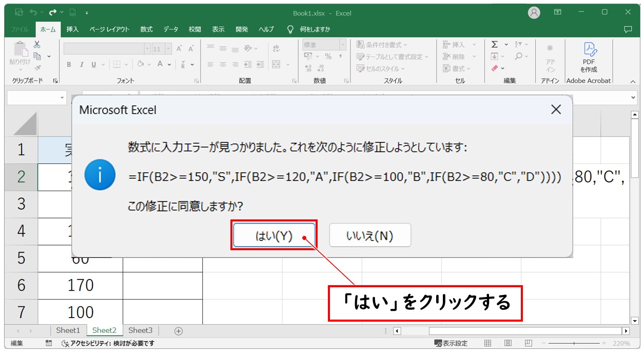644x353 pixels.
Task: Click the comma style icon
Action: pyautogui.click(x=340, y=57)
